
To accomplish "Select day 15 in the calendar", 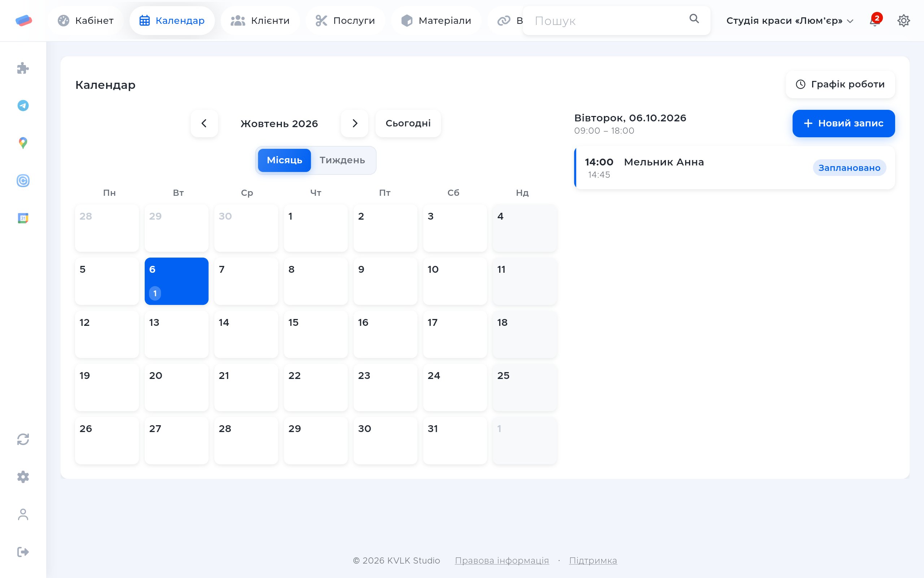I will pyautogui.click(x=316, y=334).
